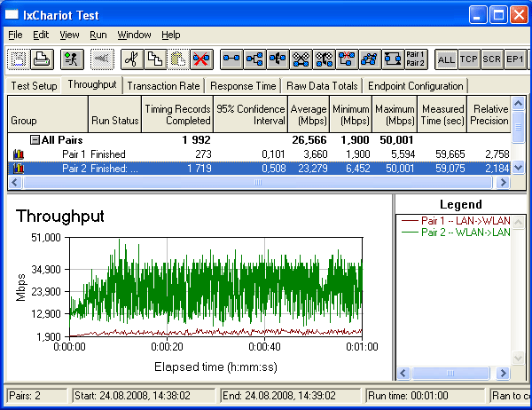Click the Legend panel scroll-left arrow
Screen dimensions: 532x410
[403, 374]
